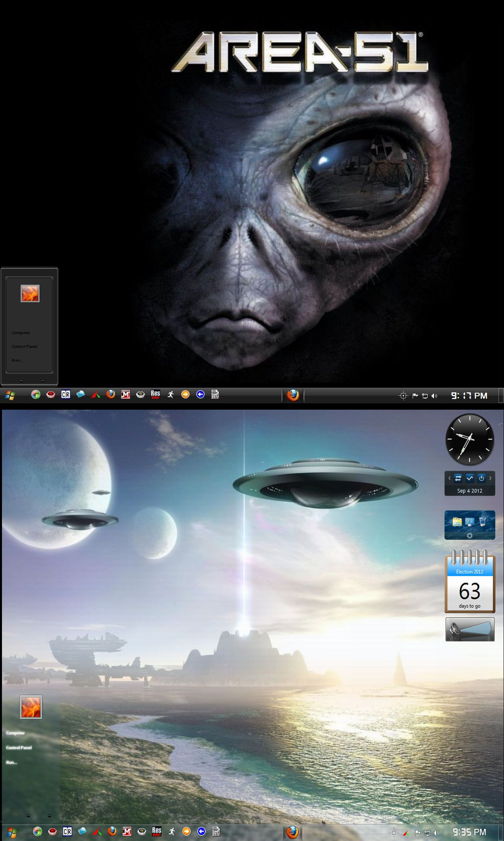
Task: Open Control Panel in transparent start menu
Action: 19,747
